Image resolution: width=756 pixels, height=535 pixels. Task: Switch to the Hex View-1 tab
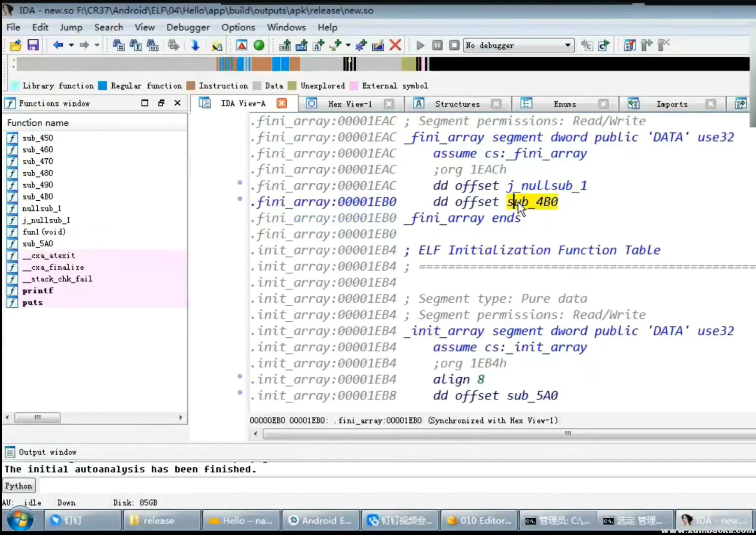tap(349, 104)
